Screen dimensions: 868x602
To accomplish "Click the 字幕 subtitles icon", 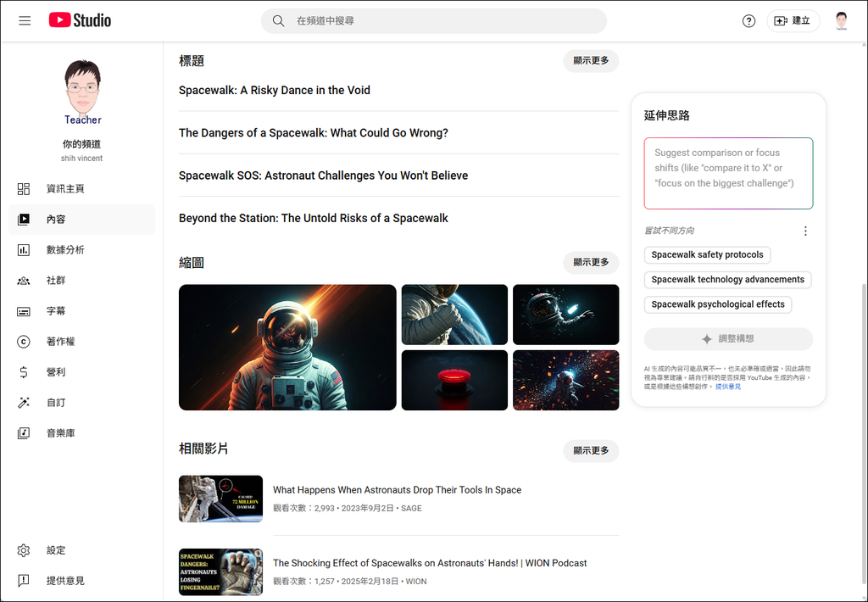I will pyautogui.click(x=23, y=311).
